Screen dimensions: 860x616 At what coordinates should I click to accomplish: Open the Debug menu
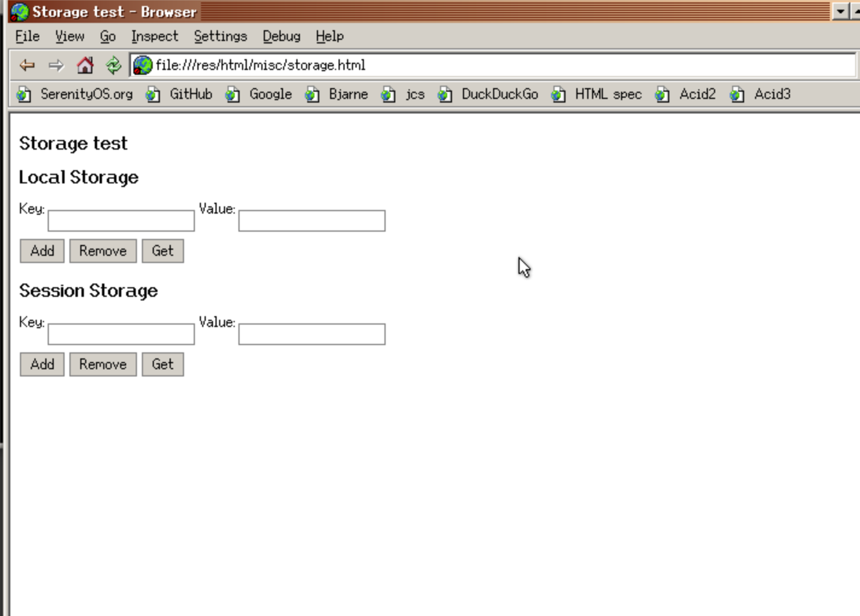[x=281, y=36]
